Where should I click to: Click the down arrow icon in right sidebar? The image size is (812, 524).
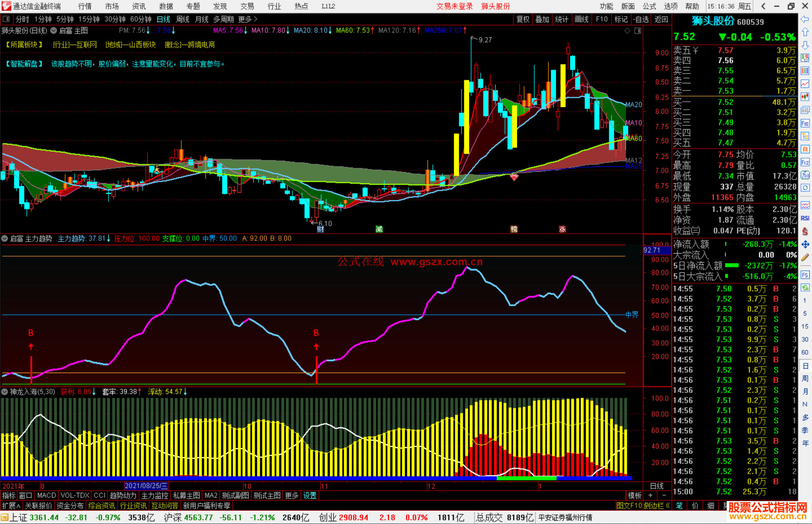805,45
